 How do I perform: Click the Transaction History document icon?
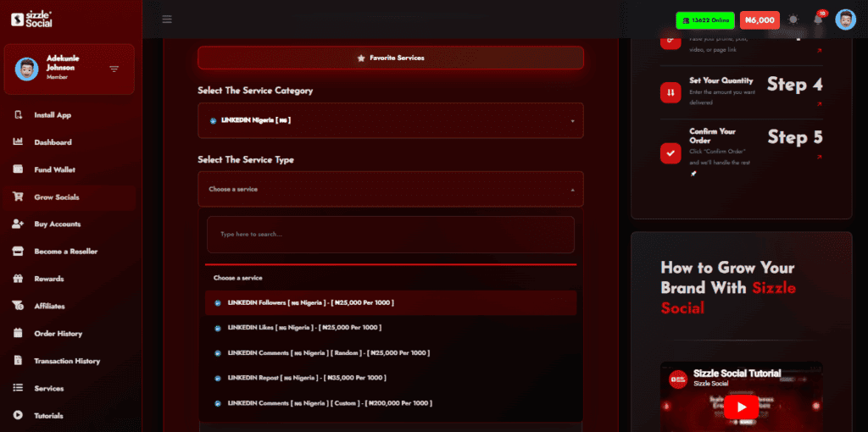point(18,361)
